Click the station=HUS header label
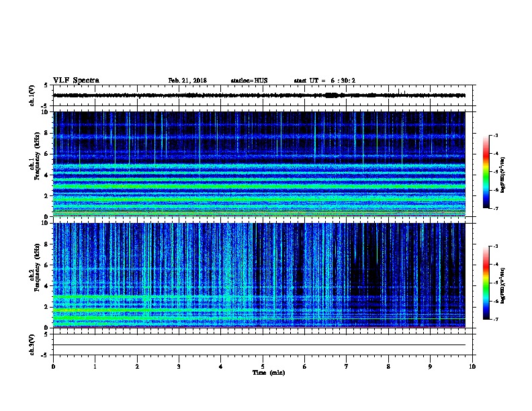Viewport: 532px width, 411px height. [249, 81]
